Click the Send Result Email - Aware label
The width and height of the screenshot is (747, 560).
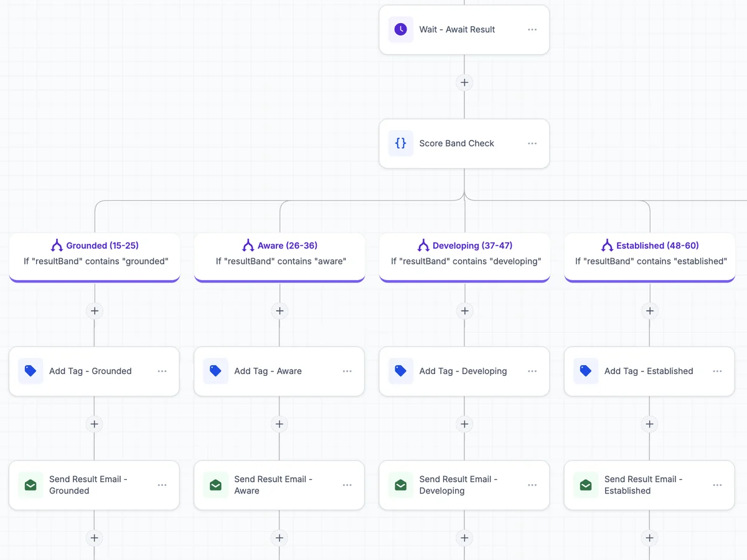[273, 485]
